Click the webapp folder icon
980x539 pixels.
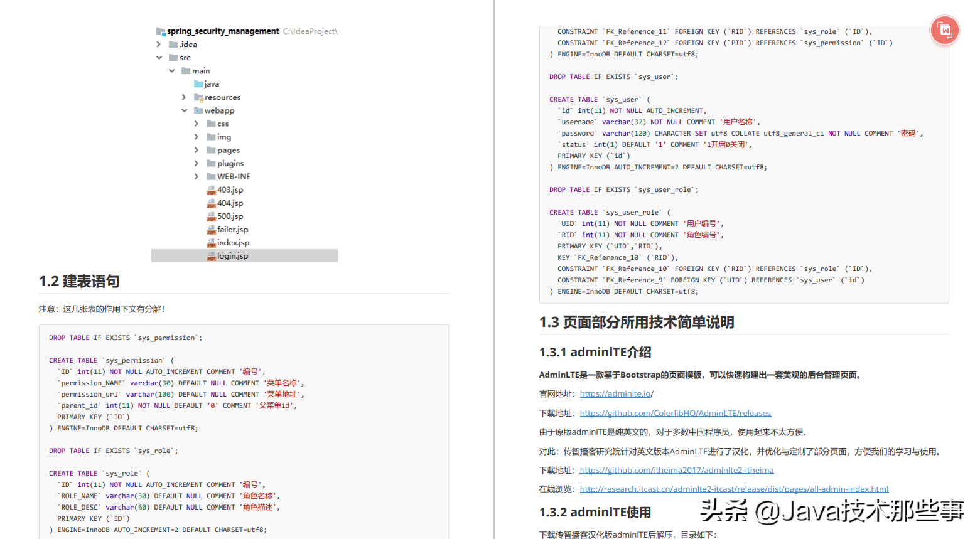(x=198, y=110)
